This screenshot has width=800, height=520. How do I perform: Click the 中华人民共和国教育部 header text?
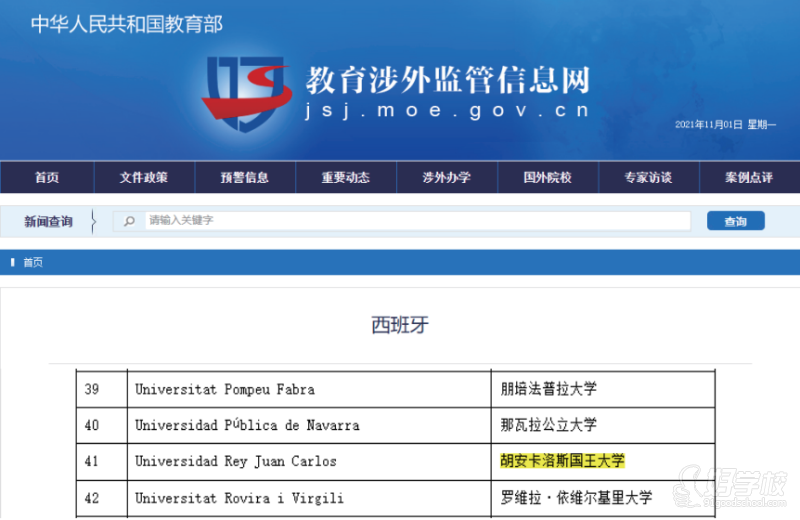(x=127, y=24)
